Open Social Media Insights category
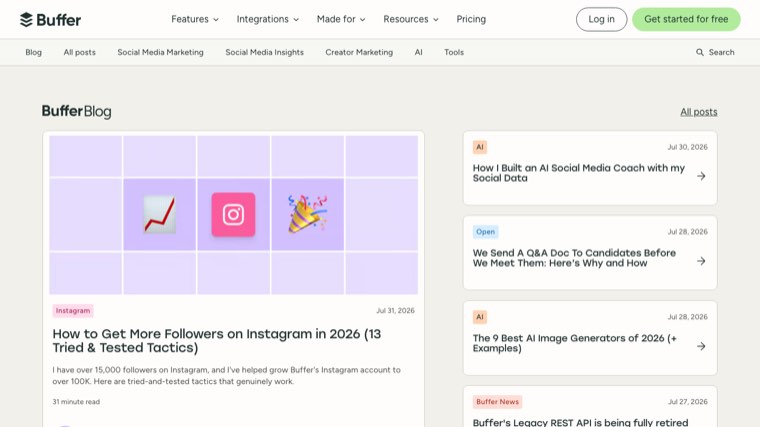The height and width of the screenshot is (427, 760). coord(265,52)
